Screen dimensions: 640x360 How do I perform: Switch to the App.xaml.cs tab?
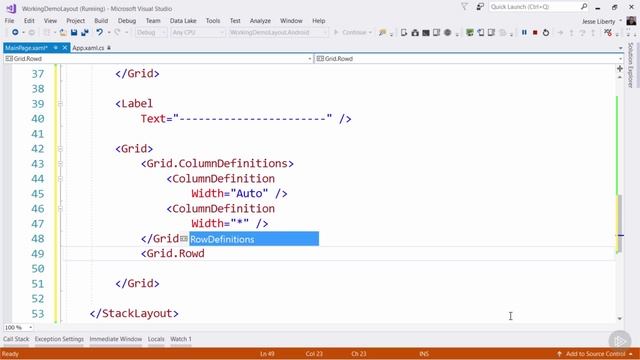coord(88,48)
